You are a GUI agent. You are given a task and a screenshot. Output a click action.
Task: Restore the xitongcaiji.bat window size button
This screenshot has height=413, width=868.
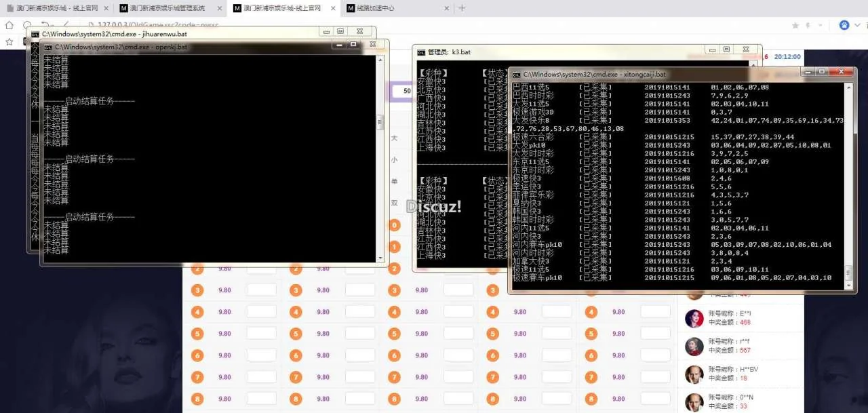[x=821, y=72]
